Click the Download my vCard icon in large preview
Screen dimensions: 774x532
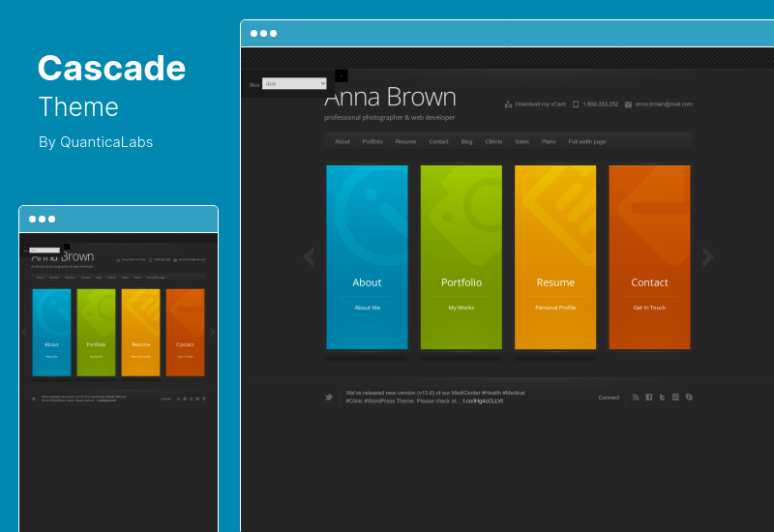(x=508, y=104)
